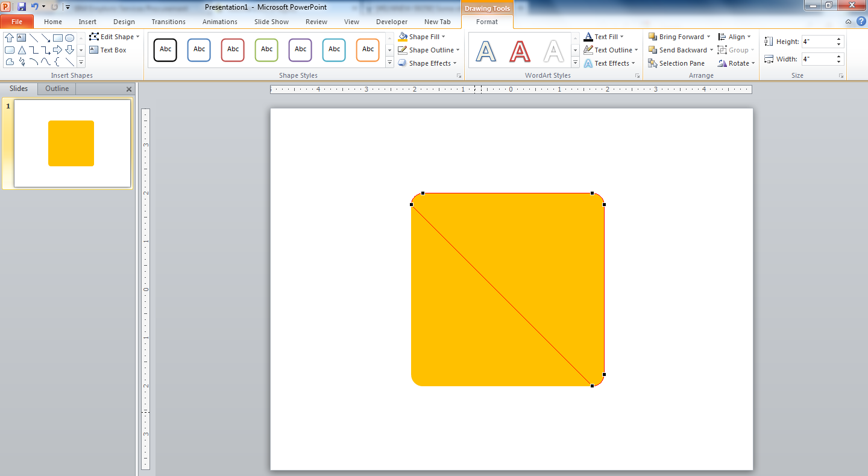Open the Text Outline dropdown
This screenshot has width=868, height=476.
[x=611, y=50]
